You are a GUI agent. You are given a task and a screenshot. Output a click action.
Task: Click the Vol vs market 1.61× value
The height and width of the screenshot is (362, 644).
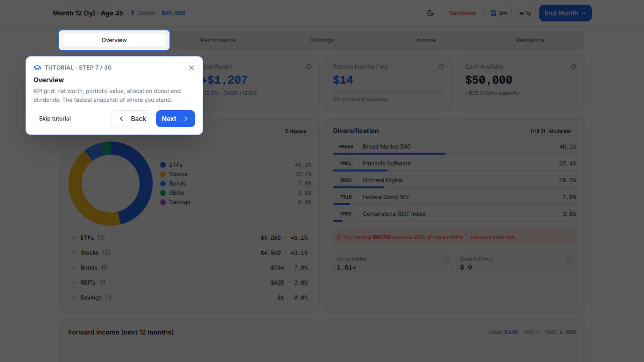pos(346,267)
